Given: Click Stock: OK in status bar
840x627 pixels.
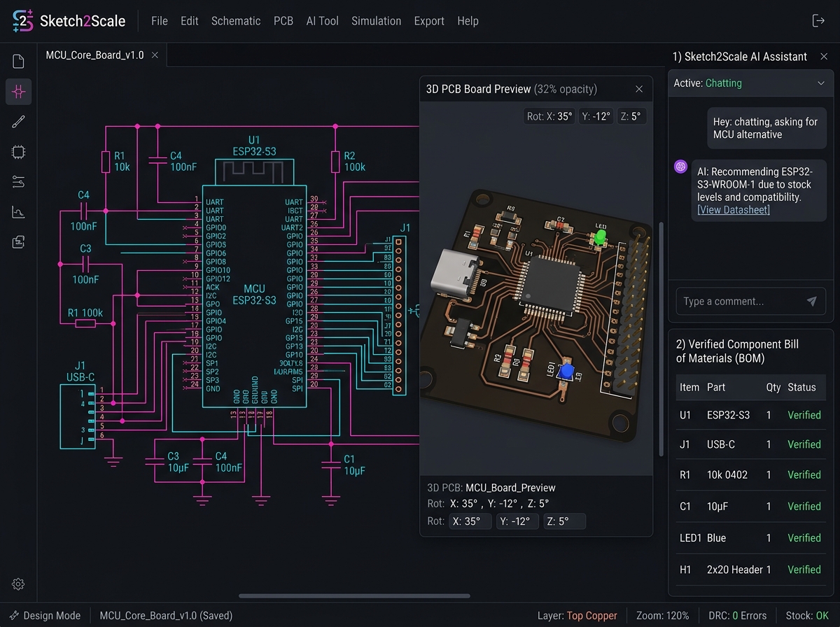Looking at the screenshot, I should [x=807, y=616].
